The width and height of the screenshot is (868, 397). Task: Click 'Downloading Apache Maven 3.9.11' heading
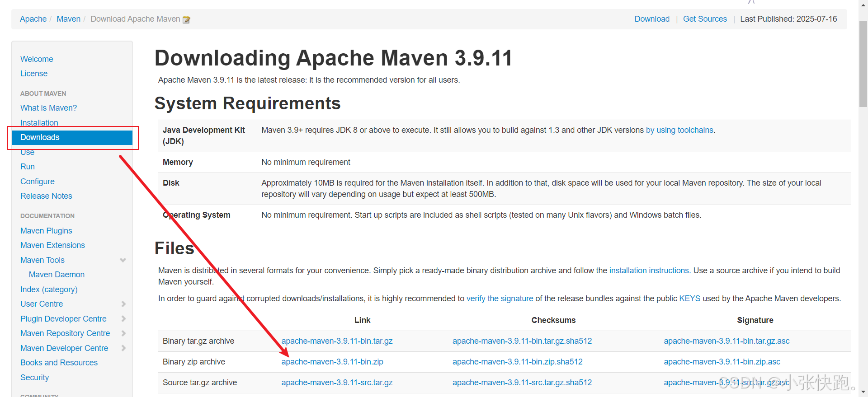tap(333, 58)
